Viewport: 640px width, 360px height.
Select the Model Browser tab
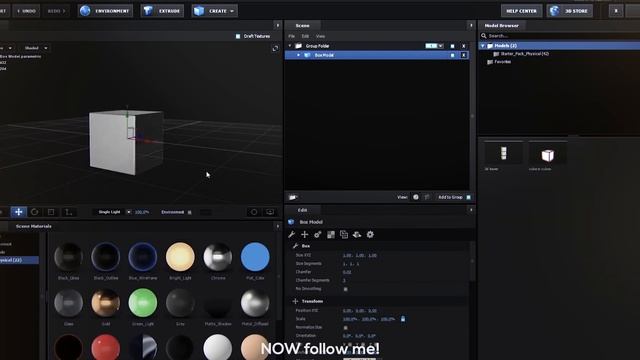(502, 26)
